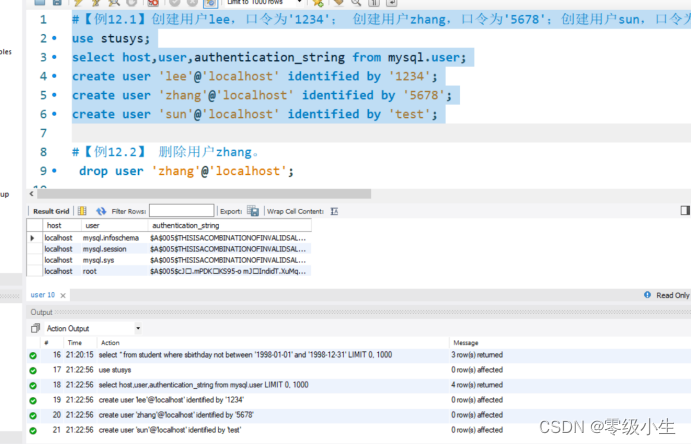This screenshot has height=445, width=691.
Task: Click the authentication_string column header
Action: point(230,225)
